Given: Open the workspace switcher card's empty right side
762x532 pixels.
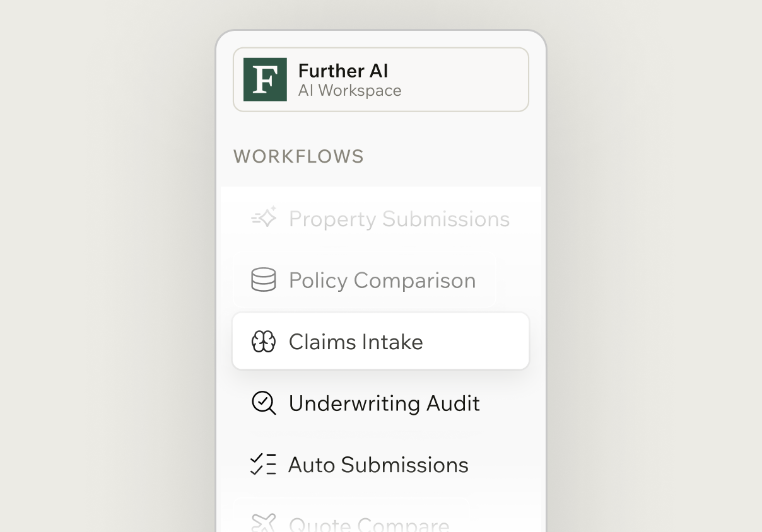Looking at the screenshot, I should click(x=473, y=80).
